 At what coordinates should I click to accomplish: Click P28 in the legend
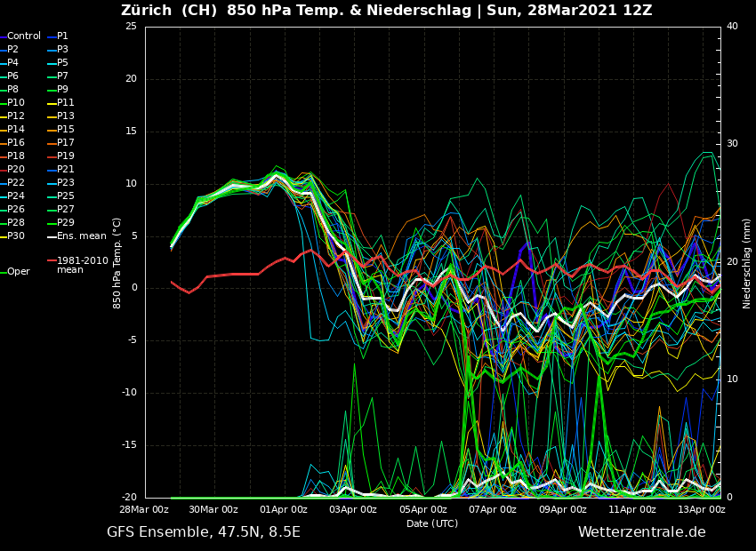pyautogui.click(x=16, y=222)
